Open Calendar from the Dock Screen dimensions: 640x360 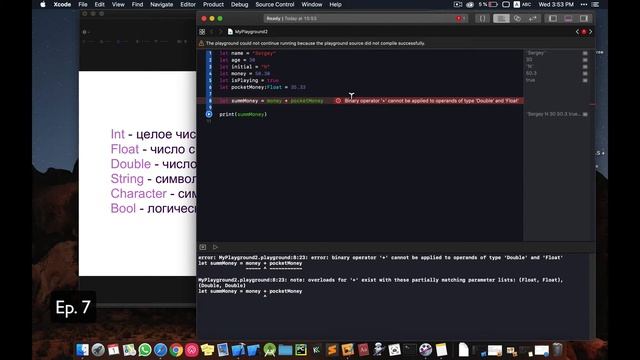(x=113, y=350)
